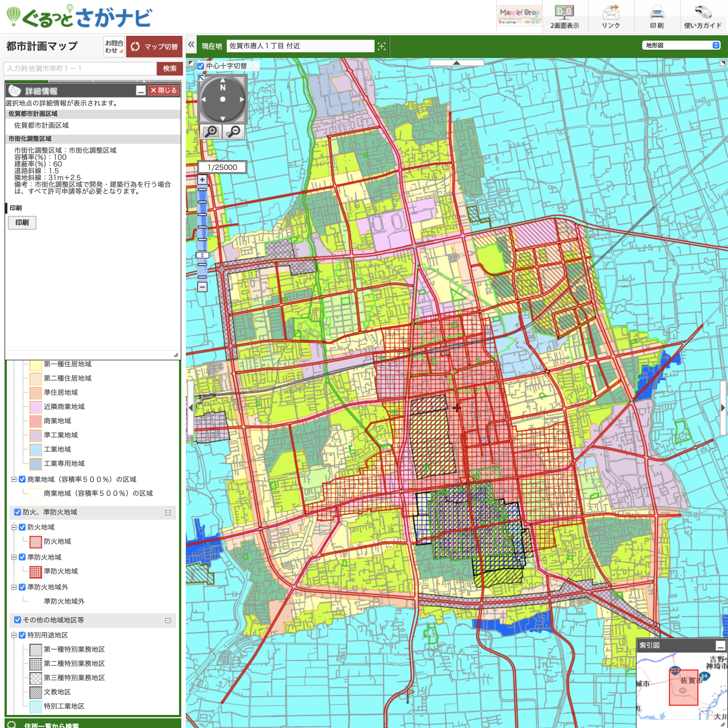Viewport: 728px width, 728px height.
Task: Click the current location crosshair icon
Action: [x=381, y=46]
